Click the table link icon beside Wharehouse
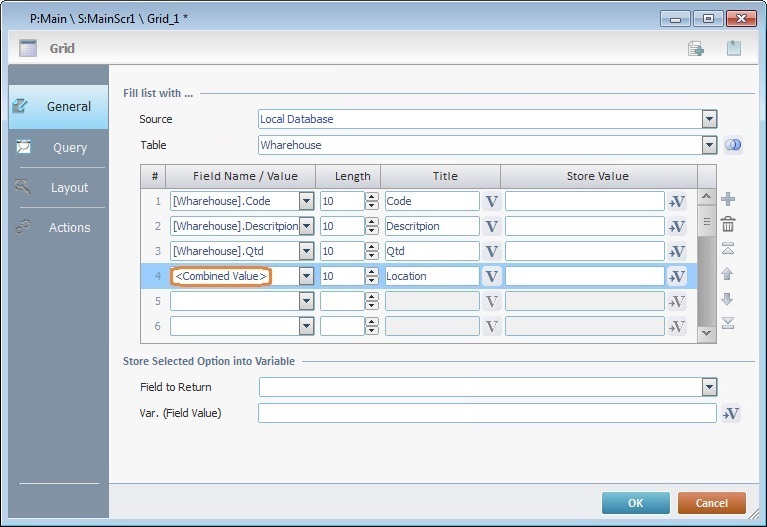 point(732,145)
